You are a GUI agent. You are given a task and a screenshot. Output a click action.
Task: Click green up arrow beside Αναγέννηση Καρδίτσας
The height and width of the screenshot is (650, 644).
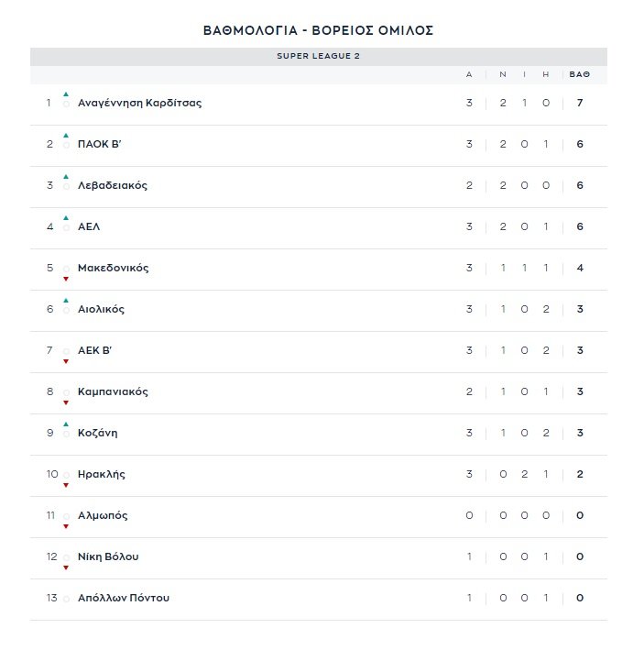tap(66, 94)
